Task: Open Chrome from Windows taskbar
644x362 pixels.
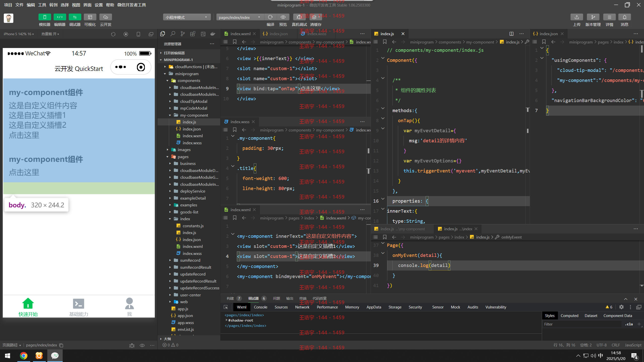Action: click(x=24, y=356)
